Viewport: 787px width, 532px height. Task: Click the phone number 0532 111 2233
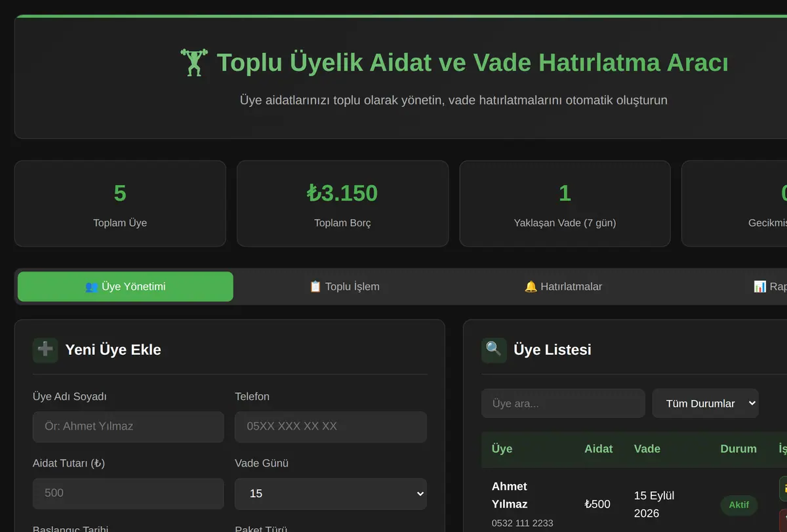523,523
